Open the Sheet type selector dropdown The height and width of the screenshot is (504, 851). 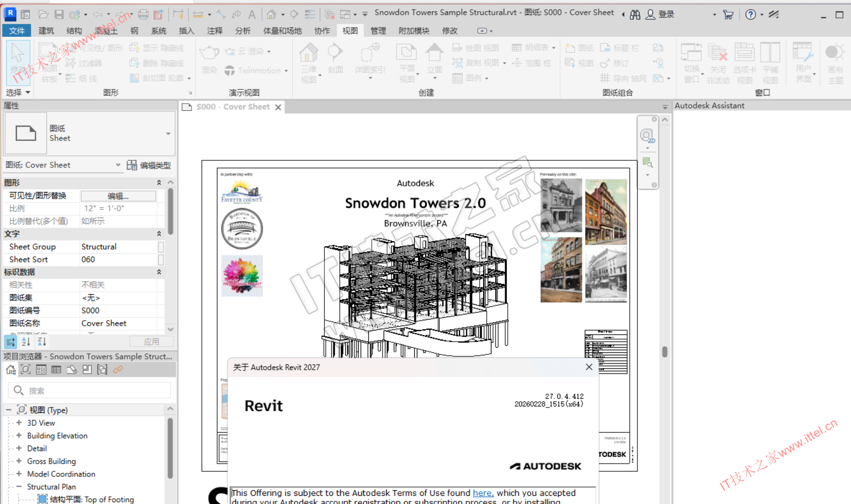click(168, 134)
